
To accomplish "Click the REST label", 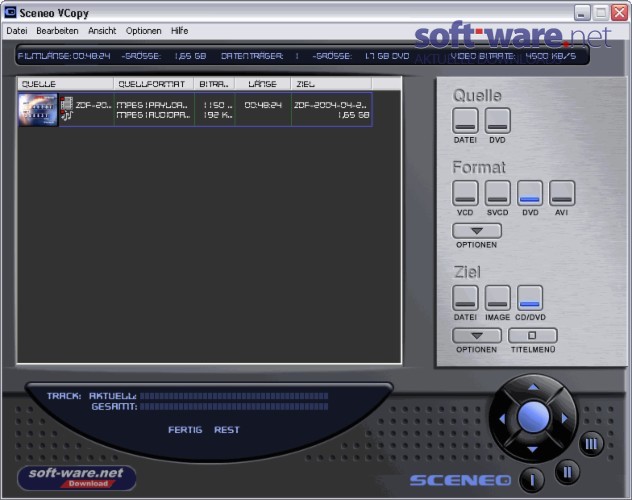I will (x=227, y=430).
